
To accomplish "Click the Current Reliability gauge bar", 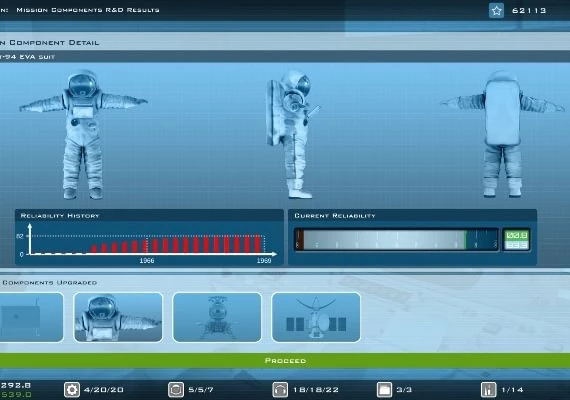I will click(396, 240).
